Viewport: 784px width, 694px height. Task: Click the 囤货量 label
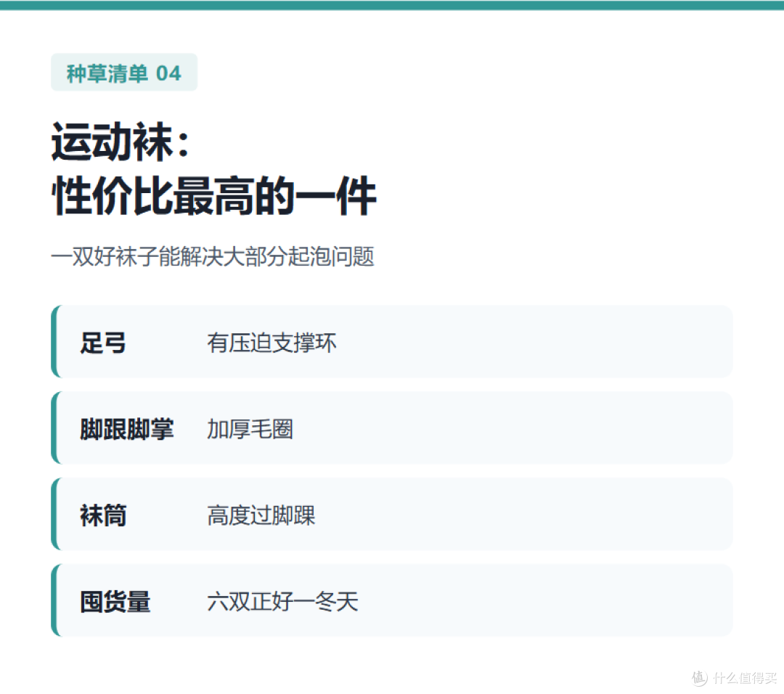(115, 602)
